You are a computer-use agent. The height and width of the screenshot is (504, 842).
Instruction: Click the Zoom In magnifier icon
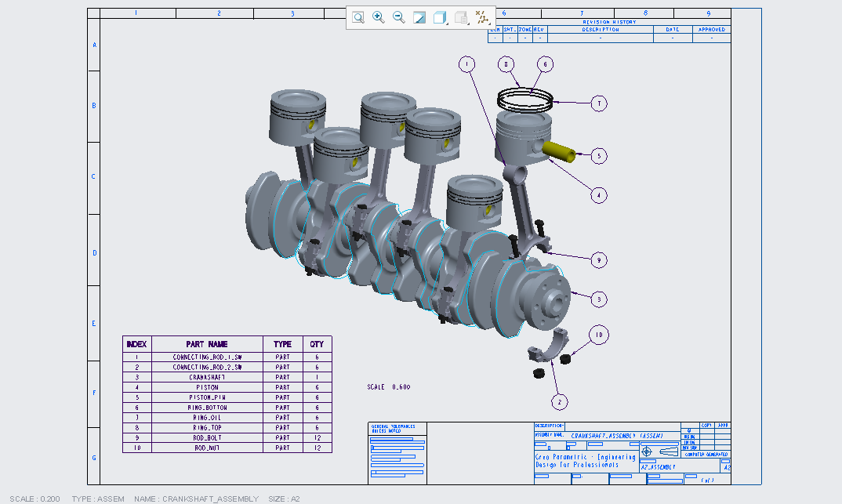click(379, 17)
